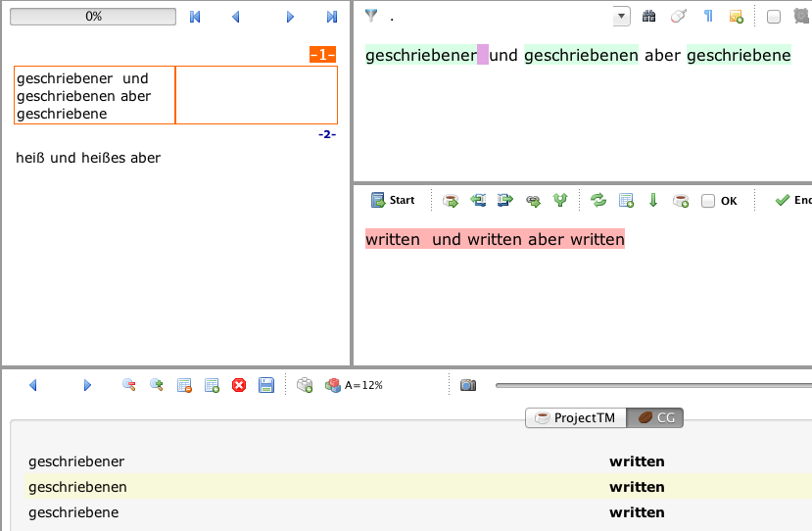Image resolution: width=812 pixels, height=531 pixels.
Task: Click the 'written und written' target text field
Action: pos(495,239)
